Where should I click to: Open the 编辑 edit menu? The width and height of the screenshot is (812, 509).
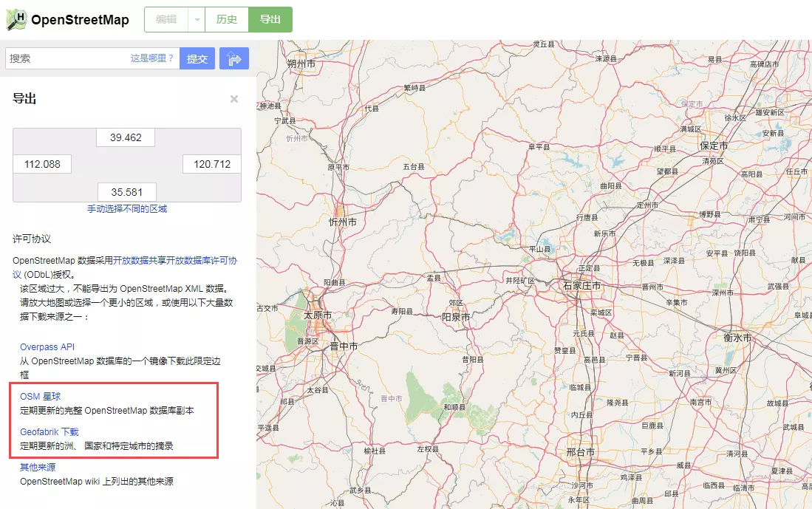coord(166,20)
